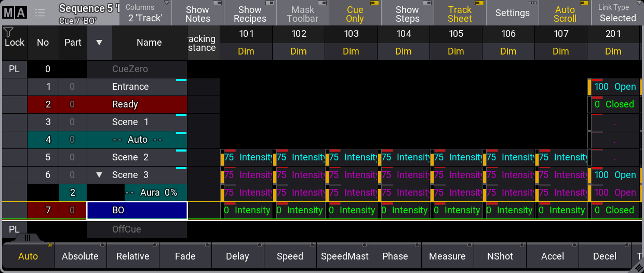Select fixture 201 Dim column header
This screenshot has width=644, height=273.
[613, 51]
